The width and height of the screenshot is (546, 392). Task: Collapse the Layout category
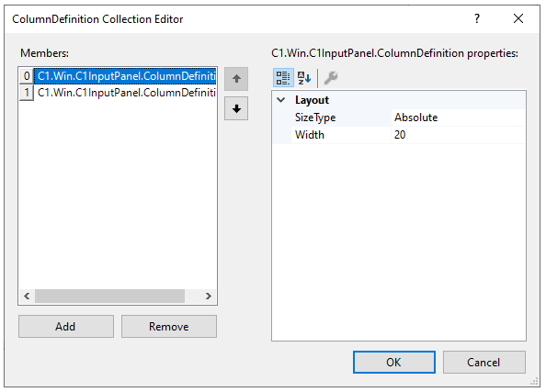pos(280,100)
